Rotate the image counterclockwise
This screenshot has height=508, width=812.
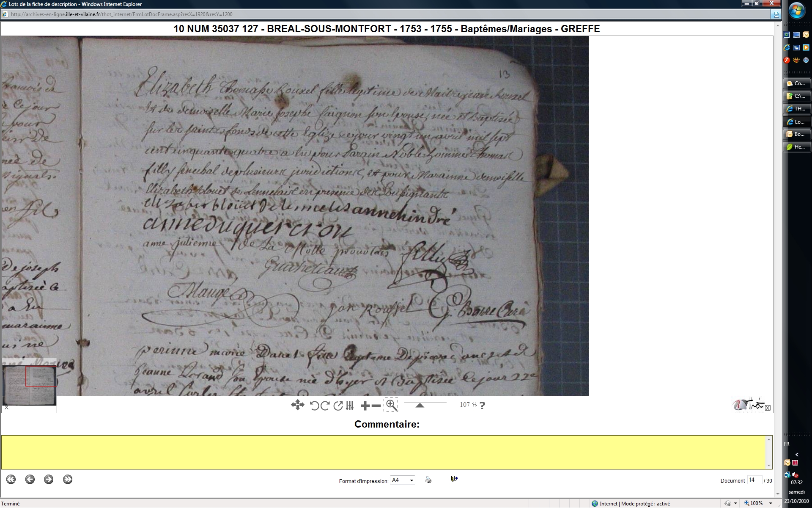point(314,406)
